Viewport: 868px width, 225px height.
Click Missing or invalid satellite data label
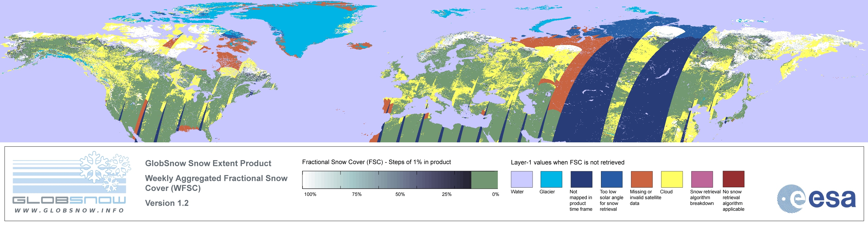[645, 197]
